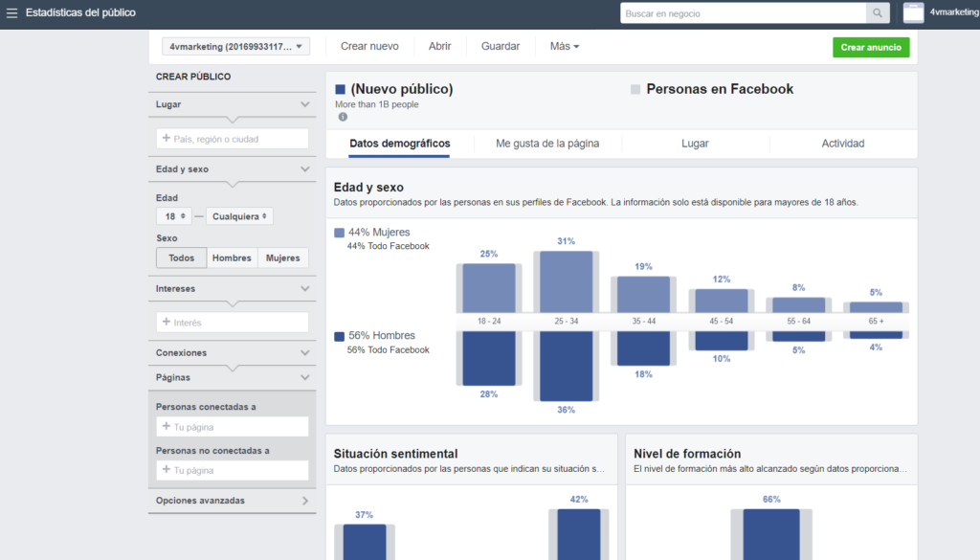The width and height of the screenshot is (980, 560).
Task: Switch to Me gusta de la página tab
Action: (x=547, y=144)
